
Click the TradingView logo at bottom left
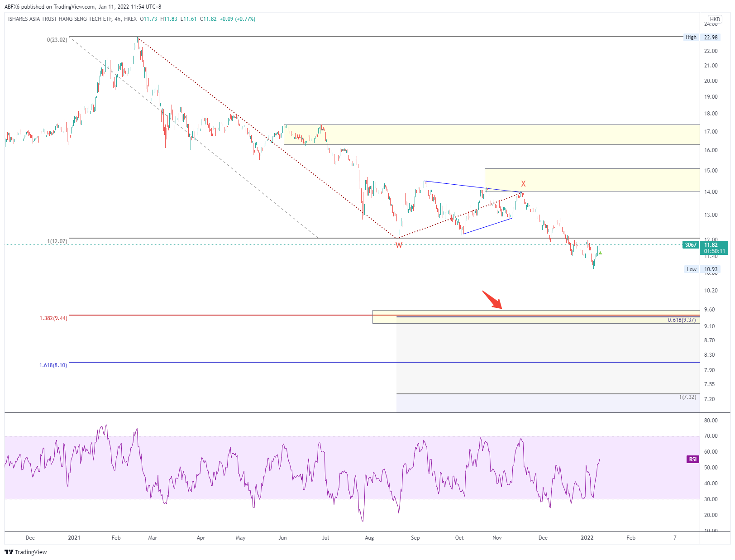pyautogui.click(x=26, y=552)
